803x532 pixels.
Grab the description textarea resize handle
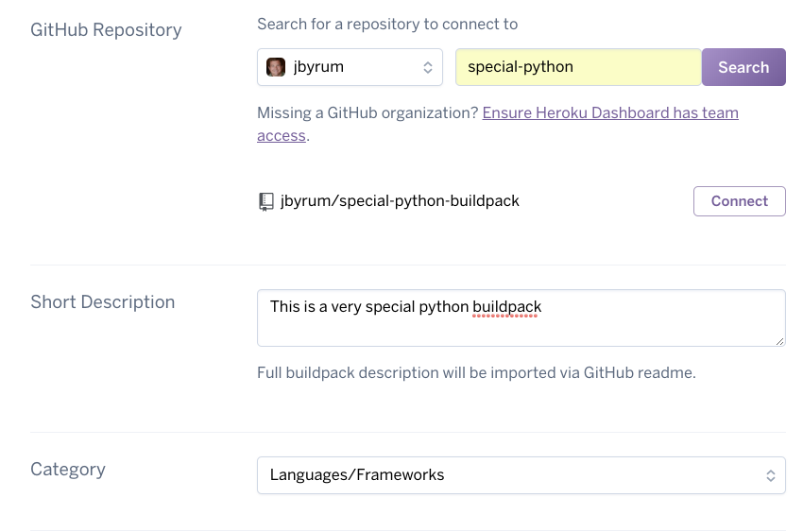coord(779,341)
